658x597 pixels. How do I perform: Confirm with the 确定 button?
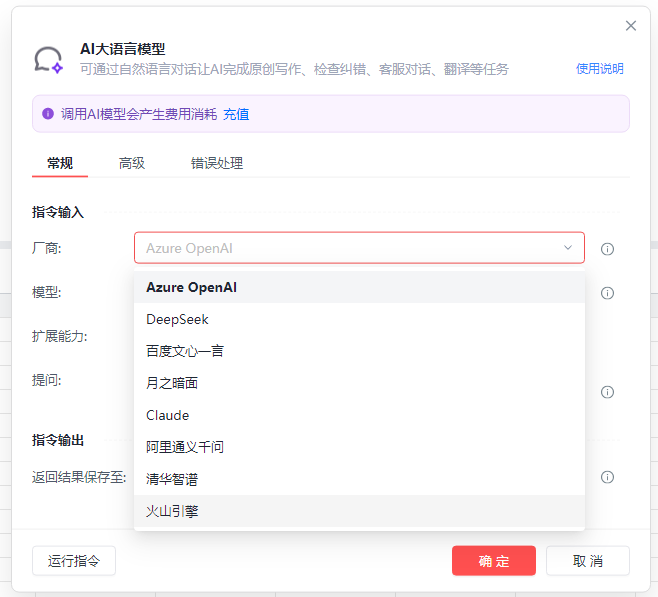[x=494, y=561]
